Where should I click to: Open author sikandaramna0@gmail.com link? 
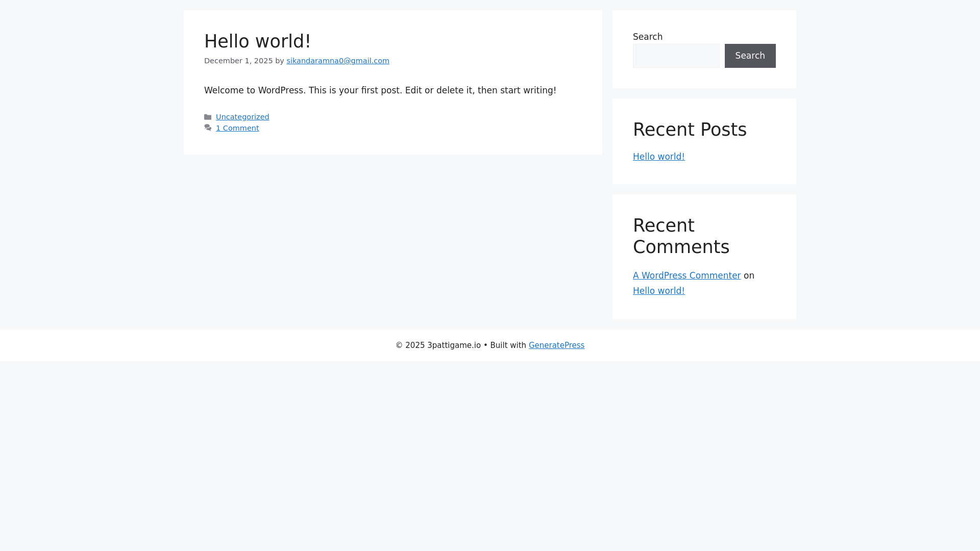[x=337, y=61]
